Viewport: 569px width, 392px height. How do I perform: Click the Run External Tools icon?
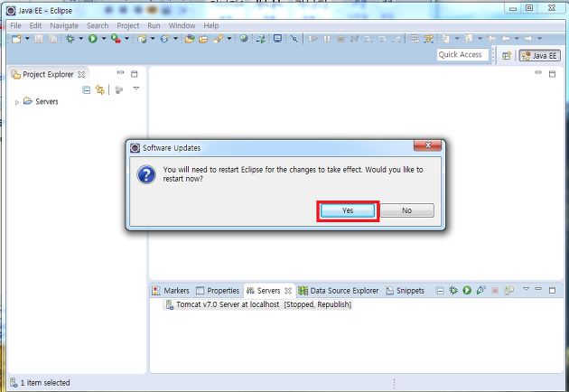coord(116,39)
